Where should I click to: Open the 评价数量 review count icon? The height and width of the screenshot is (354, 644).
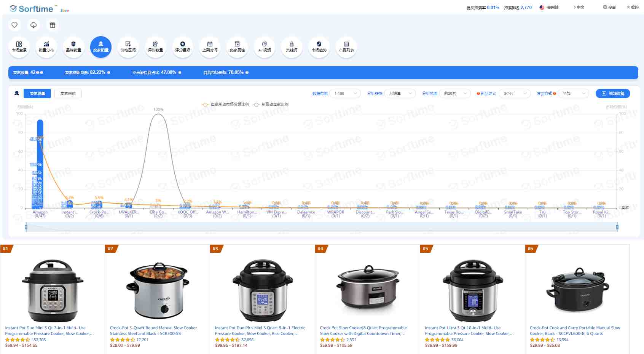(x=155, y=47)
